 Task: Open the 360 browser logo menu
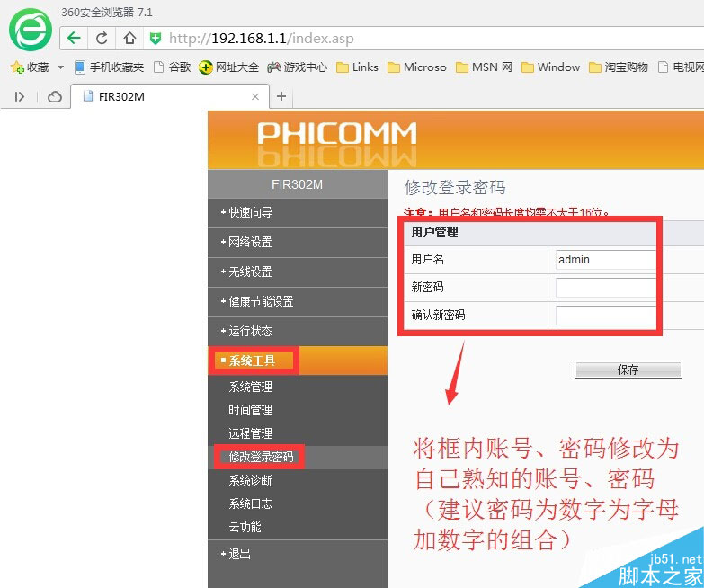tap(30, 30)
